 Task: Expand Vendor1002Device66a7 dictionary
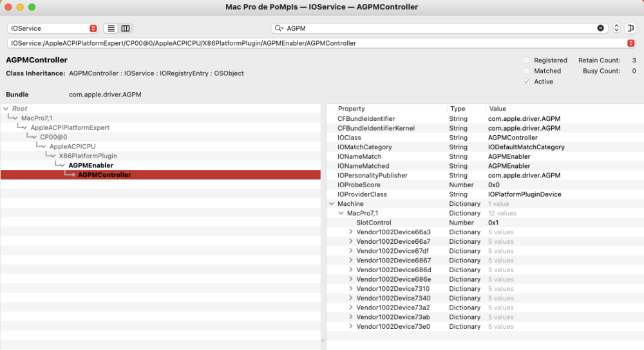point(350,241)
